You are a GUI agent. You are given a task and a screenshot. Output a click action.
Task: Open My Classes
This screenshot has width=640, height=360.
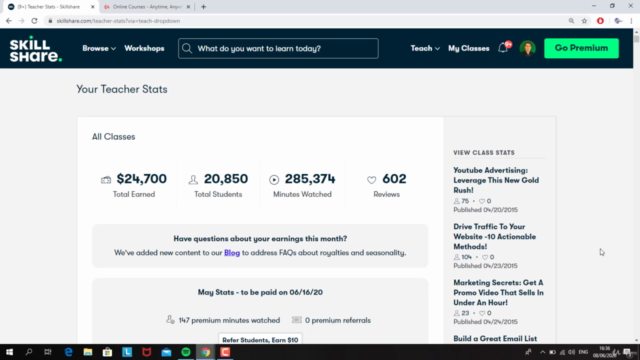pyautogui.click(x=469, y=48)
